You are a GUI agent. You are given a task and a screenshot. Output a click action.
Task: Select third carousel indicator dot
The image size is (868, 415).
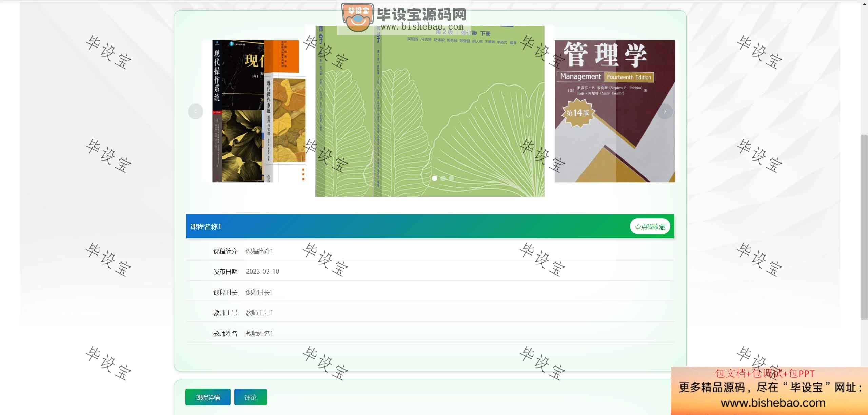click(x=451, y=178)
